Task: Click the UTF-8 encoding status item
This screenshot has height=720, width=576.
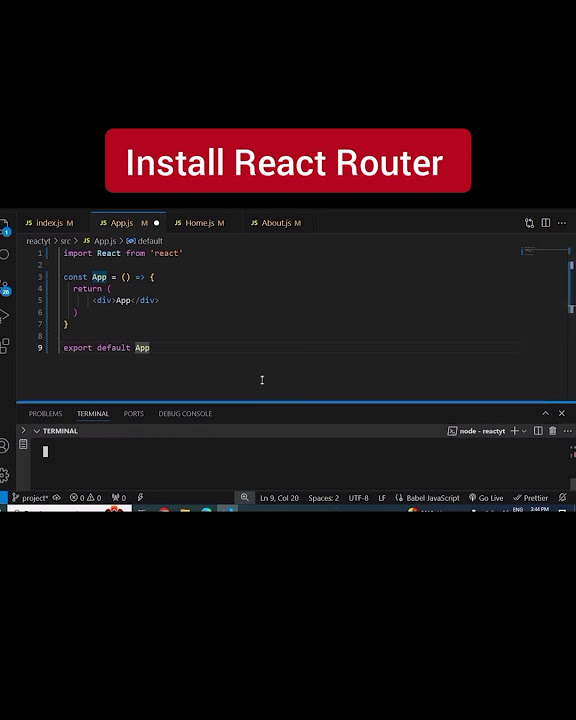Action: [x=358, y=498]
